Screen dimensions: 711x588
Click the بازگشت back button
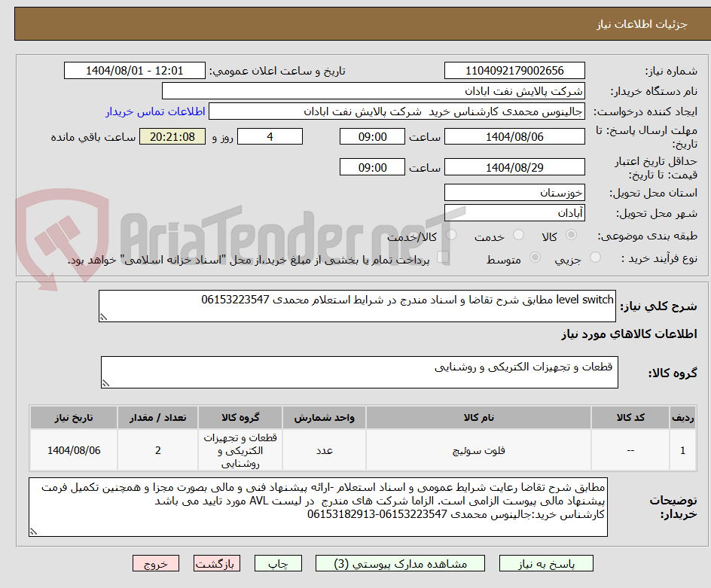click(216, 563)
